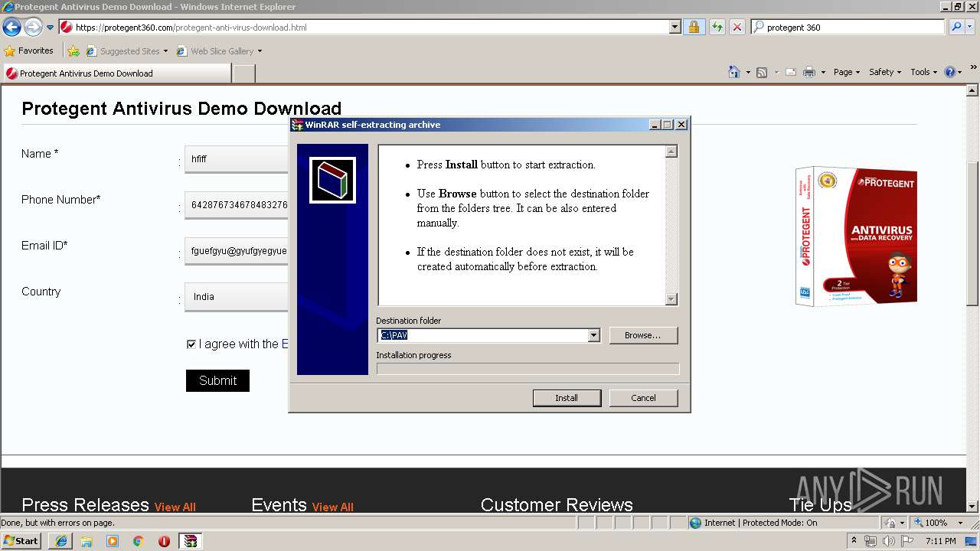Click the security lock icon in address bar
This screenshot has width=980, height=551.
click(x=694, y=28)
